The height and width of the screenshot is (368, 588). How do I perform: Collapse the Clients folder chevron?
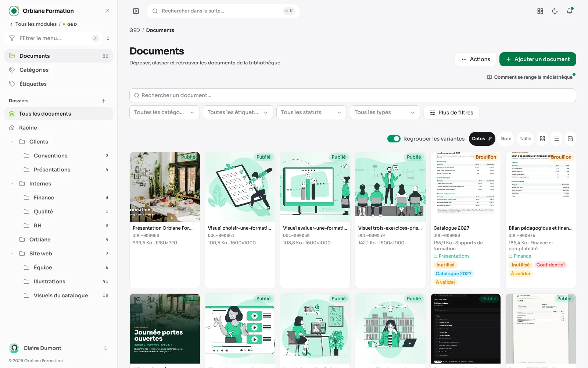tap(12, 142)
